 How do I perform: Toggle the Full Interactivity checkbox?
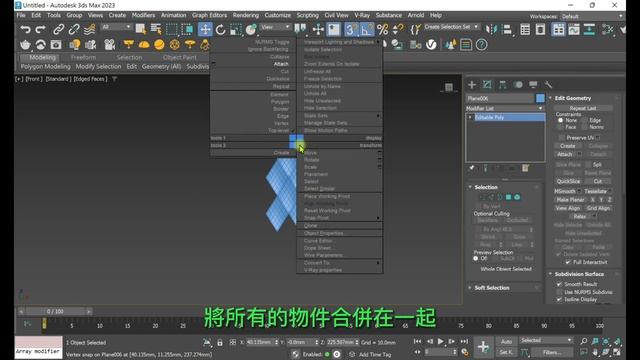(568, 262)
